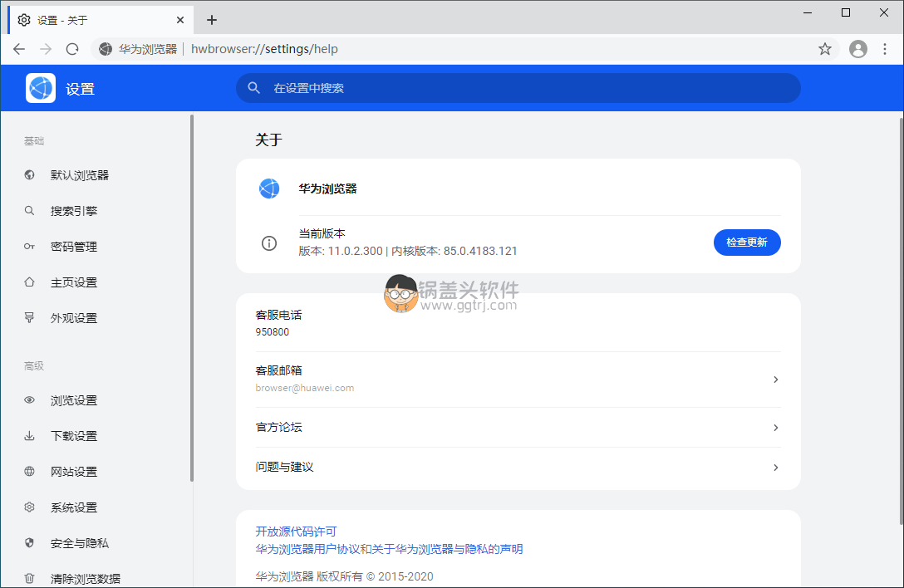
Task: Open a new tab with the plus button
Action: pos(212,20)
